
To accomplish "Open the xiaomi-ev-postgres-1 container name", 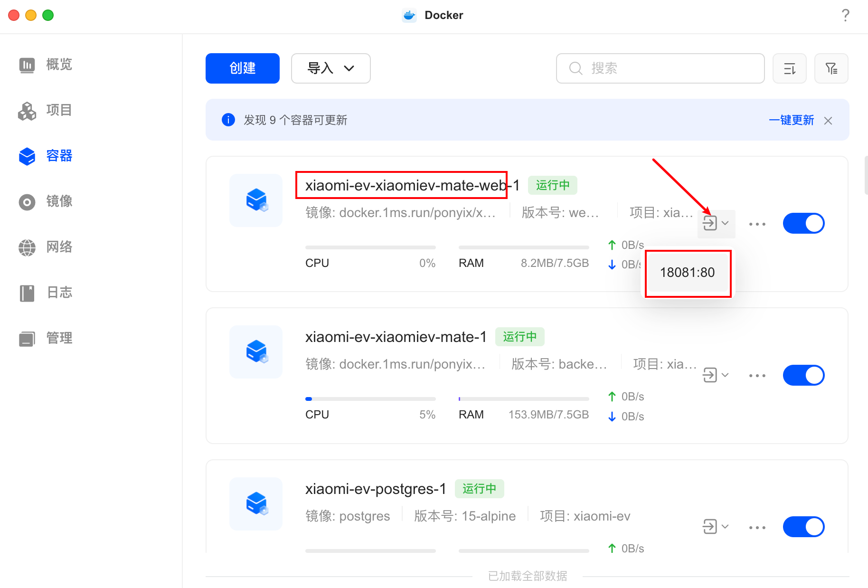I will tap(376, 489).
